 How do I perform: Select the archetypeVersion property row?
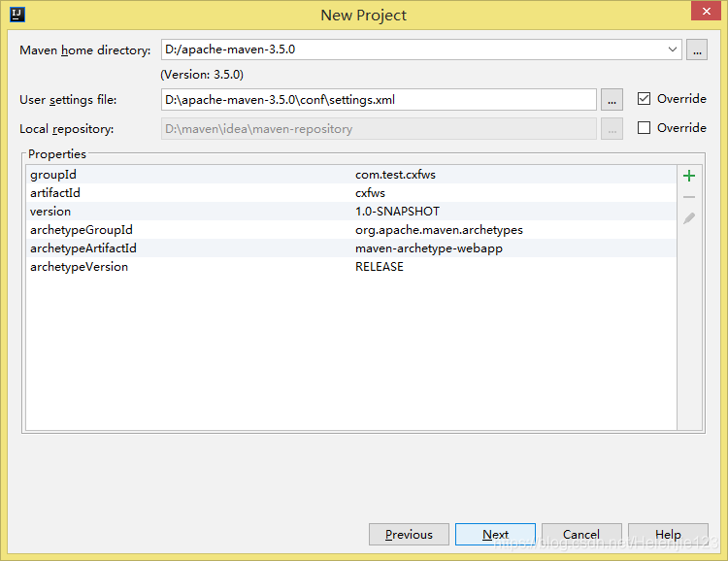(351, 267)
